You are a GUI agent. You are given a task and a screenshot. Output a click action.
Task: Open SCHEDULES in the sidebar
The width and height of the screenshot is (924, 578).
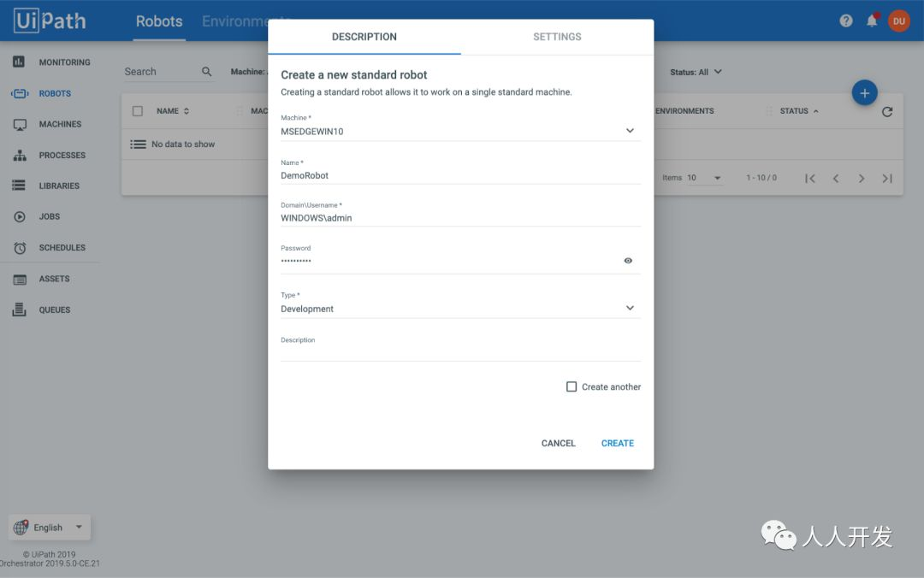(x=62, y=247)
